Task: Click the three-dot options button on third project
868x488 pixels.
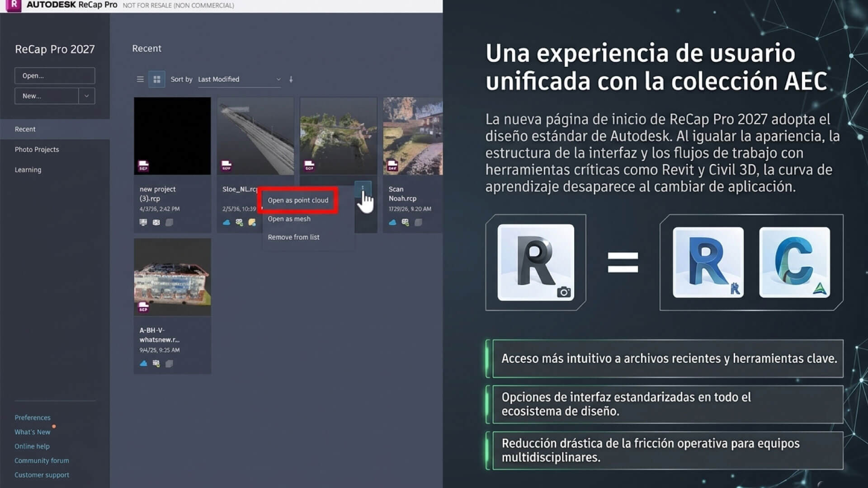Action: point(363,189)
